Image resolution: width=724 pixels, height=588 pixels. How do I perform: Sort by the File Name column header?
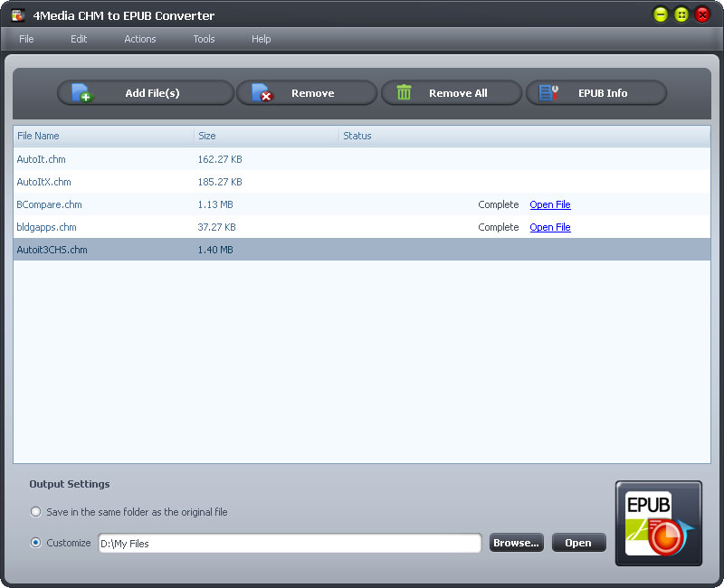pyautogui.click(x=103, y=137)
